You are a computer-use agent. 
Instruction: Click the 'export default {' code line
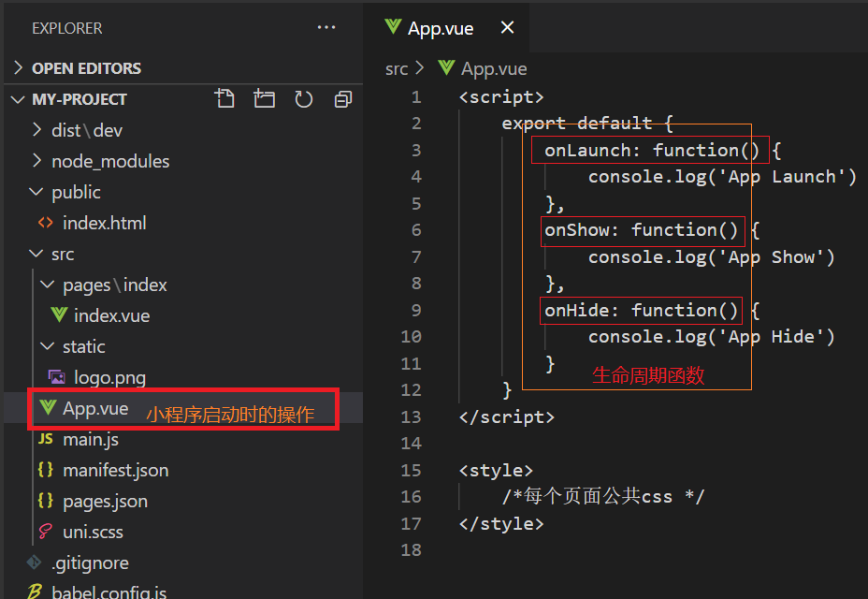(587, 123)
